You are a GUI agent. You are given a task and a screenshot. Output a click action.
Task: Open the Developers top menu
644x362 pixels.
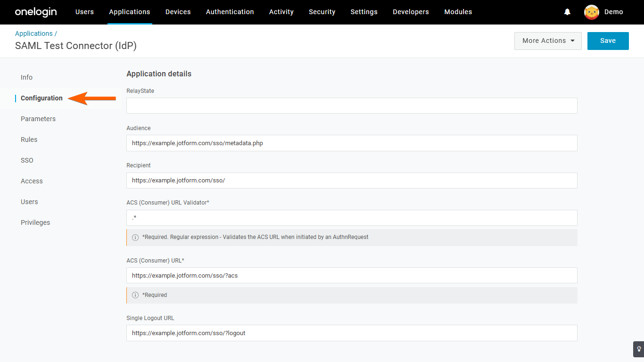click(411, 12)
